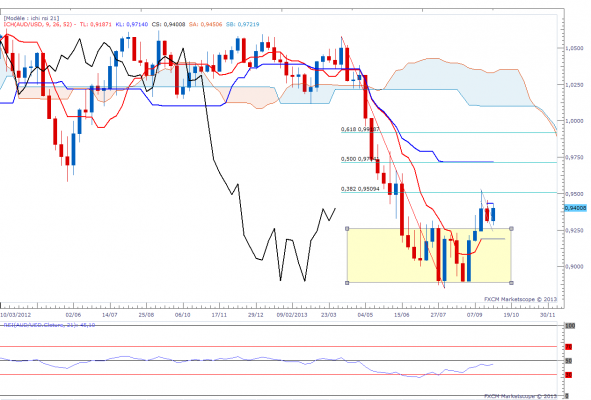
Task: Click the Modèle ichi rsi 21 label
Action: pyautogui.click(x=31, y=18)
